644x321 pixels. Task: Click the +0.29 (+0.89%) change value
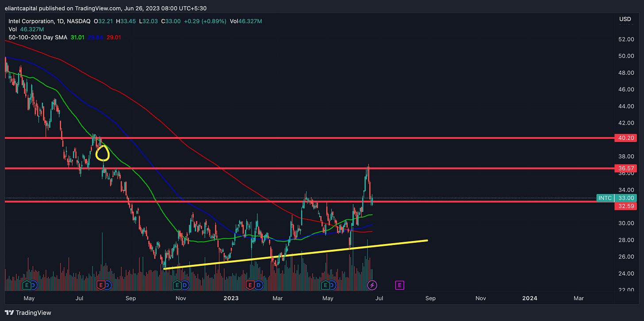click(x=205, y=21)
